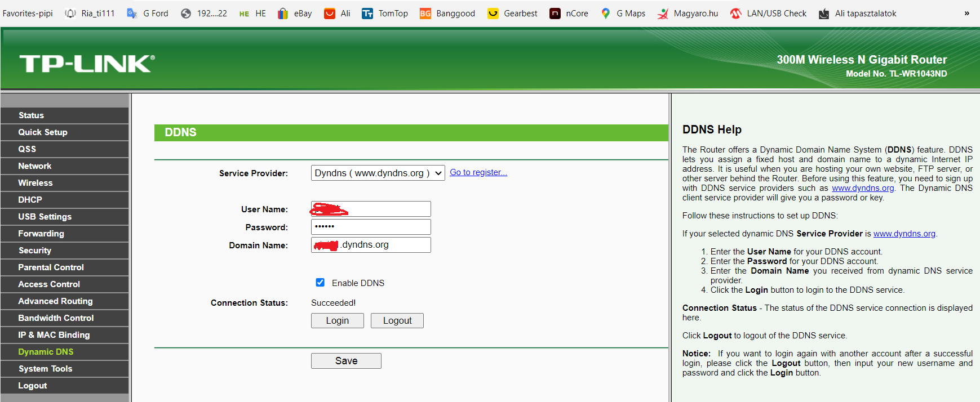This screenshot has height=402, width=980.
Task: Open USB Settings in the sidebar
Action: pyautogui.click(x=65, y=217)
